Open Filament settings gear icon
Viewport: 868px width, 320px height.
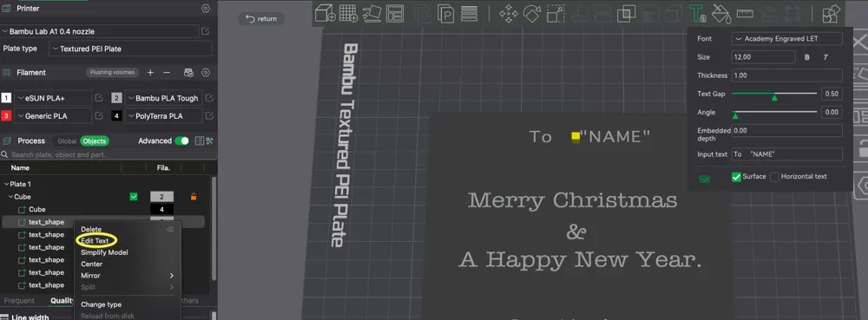206,72
